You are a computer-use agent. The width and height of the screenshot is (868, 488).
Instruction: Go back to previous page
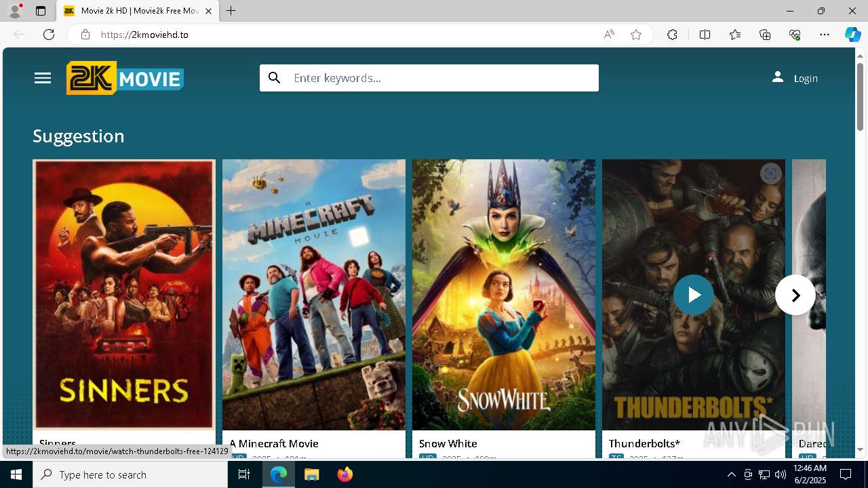click(x=19, y=35)
